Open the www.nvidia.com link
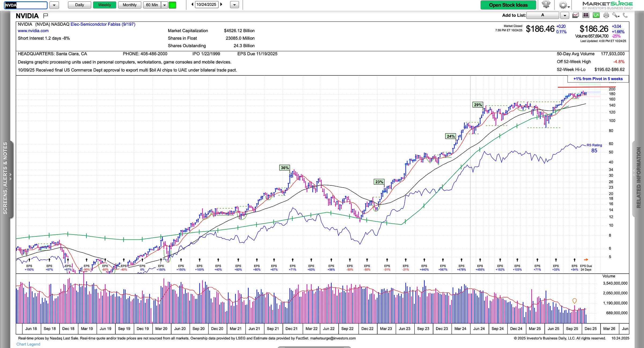This screenshot has height=348, width=644. click(33, 31)
